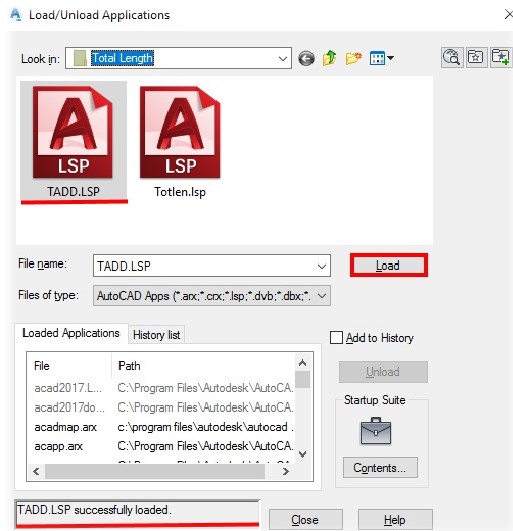513x531 pixels.
Task: Click the 'TADD.LSP successfully loaded.' status text
Action: (x=94, y=510)
